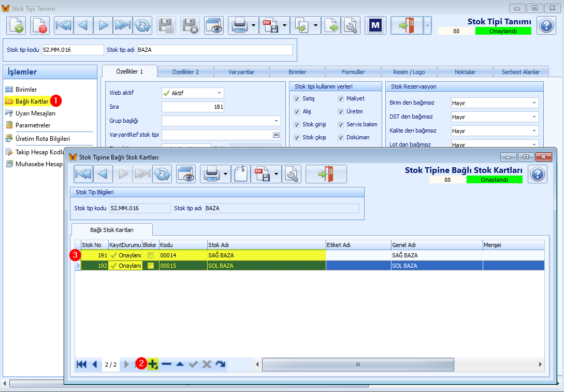This screenshot has width=564, height=392.
Task: Open the Kalite den bağımsız dropdown
Action: click(534, 131)
